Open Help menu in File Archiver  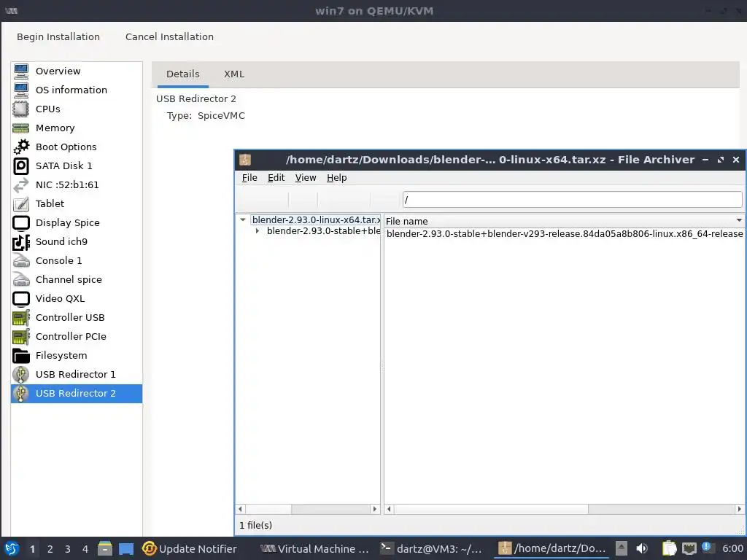click(x=337, y=178)
